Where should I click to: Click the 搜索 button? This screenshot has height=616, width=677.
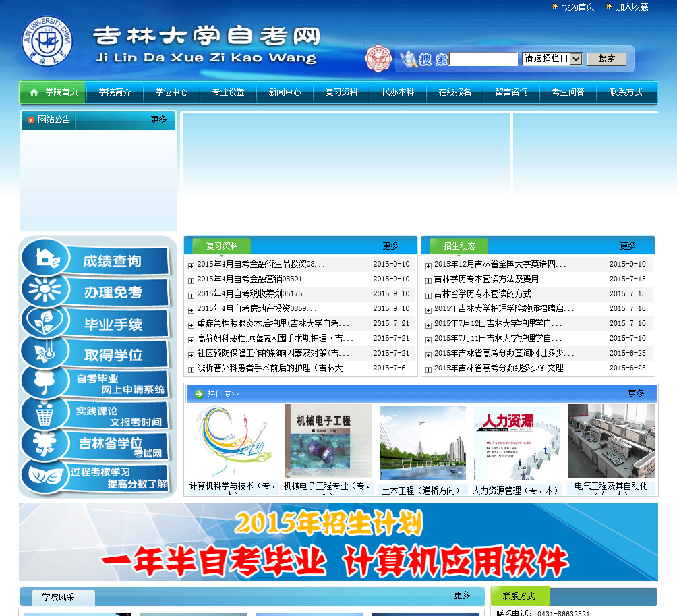click(x=607, y=59)
